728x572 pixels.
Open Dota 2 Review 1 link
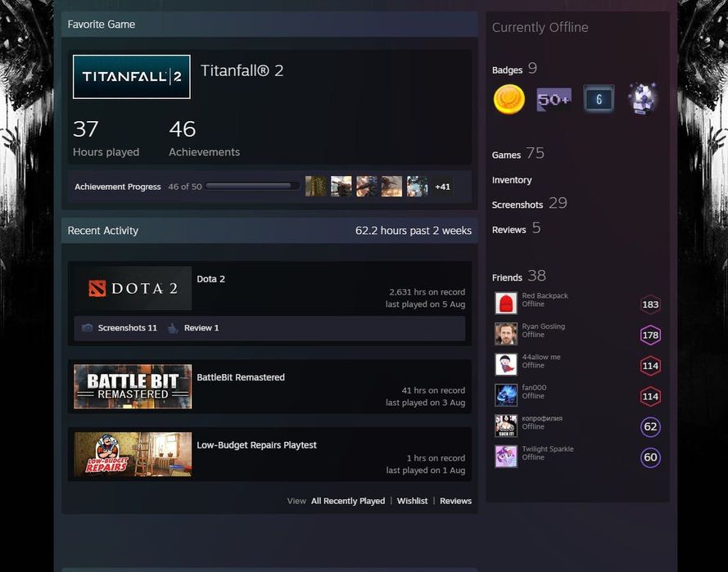click(201, 328)
